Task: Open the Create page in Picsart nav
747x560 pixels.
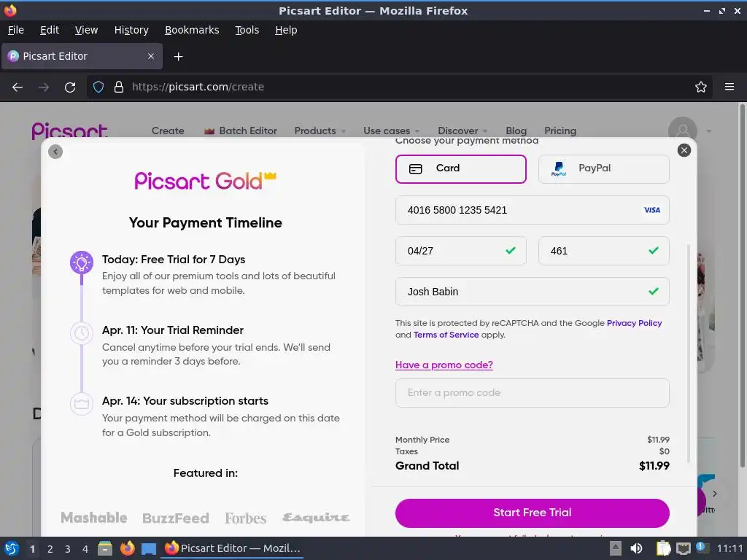Action: [x=168, y=131]
